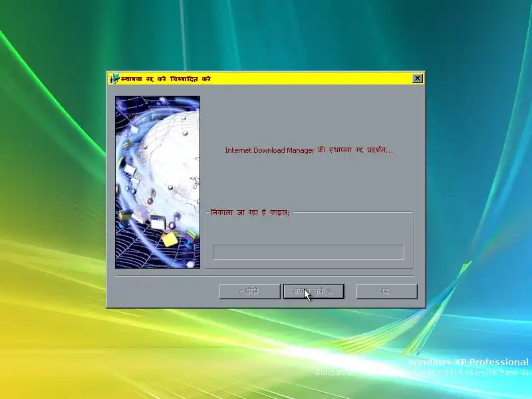532x399 pixels.
Task: Click the globe artwork image
Action: (x=158, y=182)
